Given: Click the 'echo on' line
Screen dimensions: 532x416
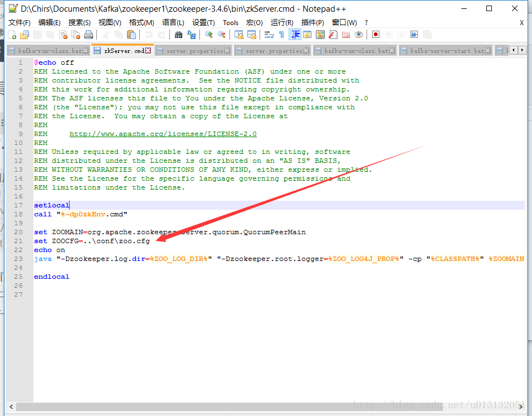Looking at the screenshot, I should tap(50, 250).
